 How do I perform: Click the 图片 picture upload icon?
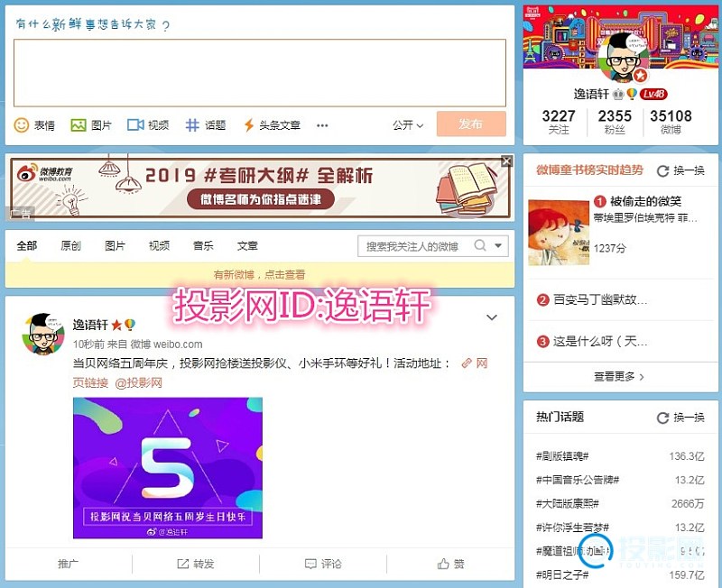tap(79, 125)
